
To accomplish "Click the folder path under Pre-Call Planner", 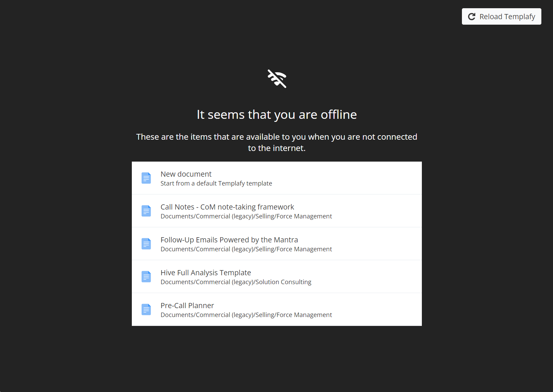I will 246,315.
